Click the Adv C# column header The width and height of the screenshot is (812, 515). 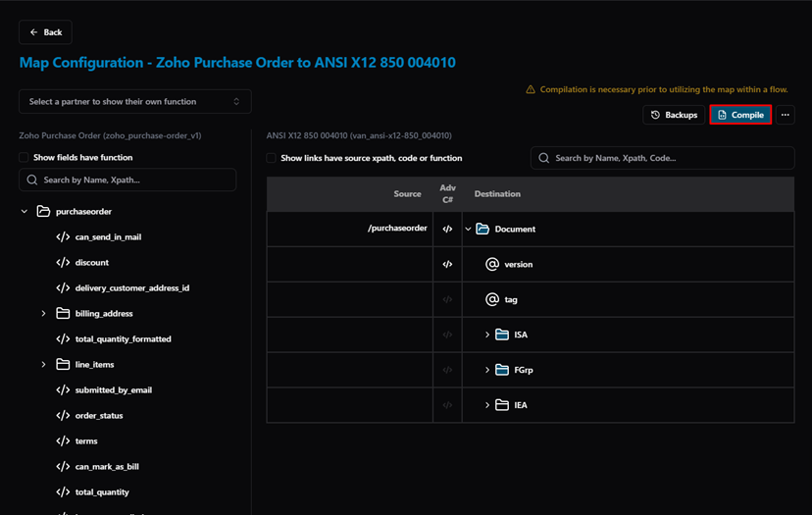(447, 194)
